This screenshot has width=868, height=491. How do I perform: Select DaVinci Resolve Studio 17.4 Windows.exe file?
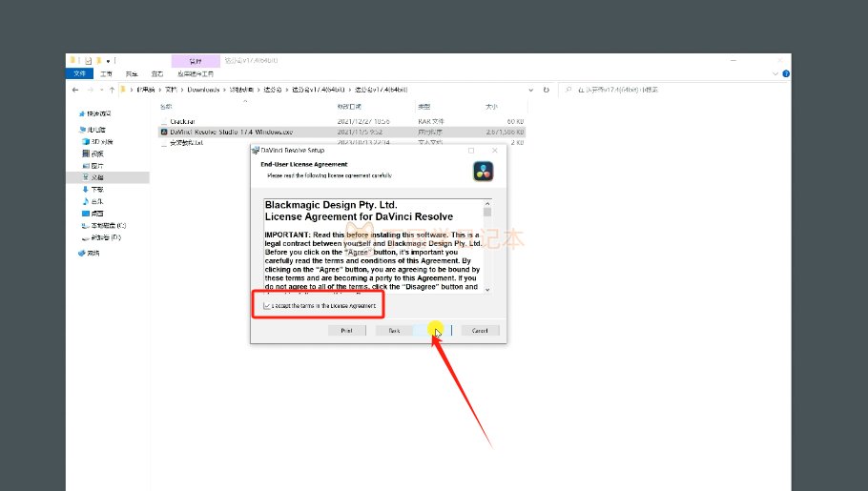[x=341, y=132]
